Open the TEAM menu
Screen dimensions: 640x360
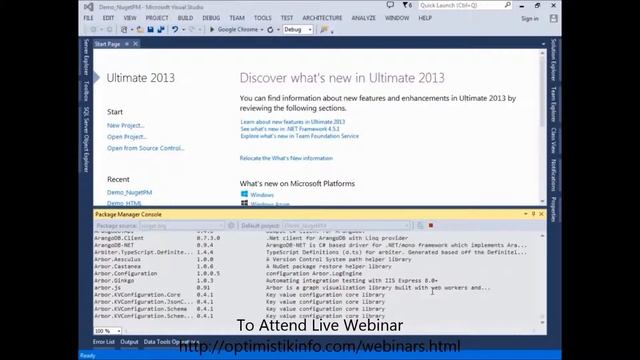click(237, 18)
